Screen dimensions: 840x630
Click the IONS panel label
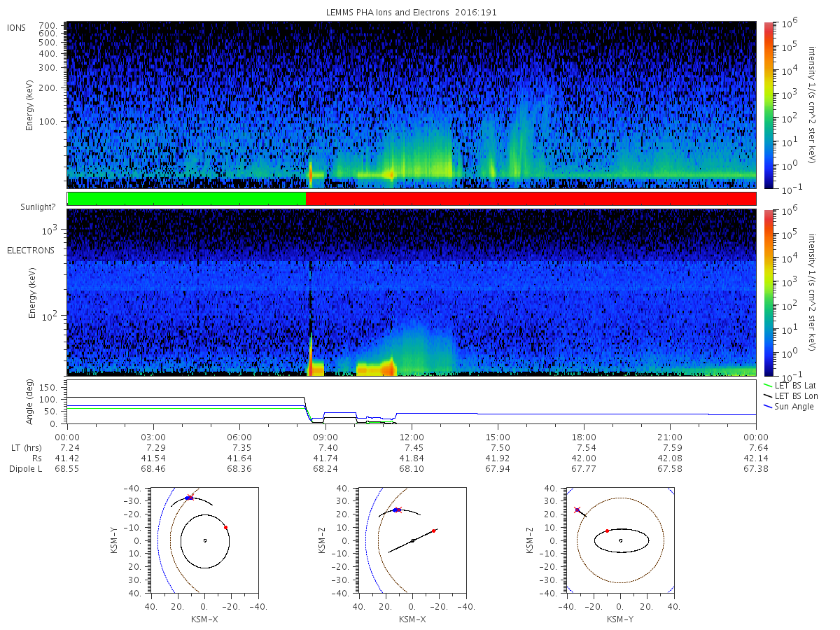click(x=17, y=27)
